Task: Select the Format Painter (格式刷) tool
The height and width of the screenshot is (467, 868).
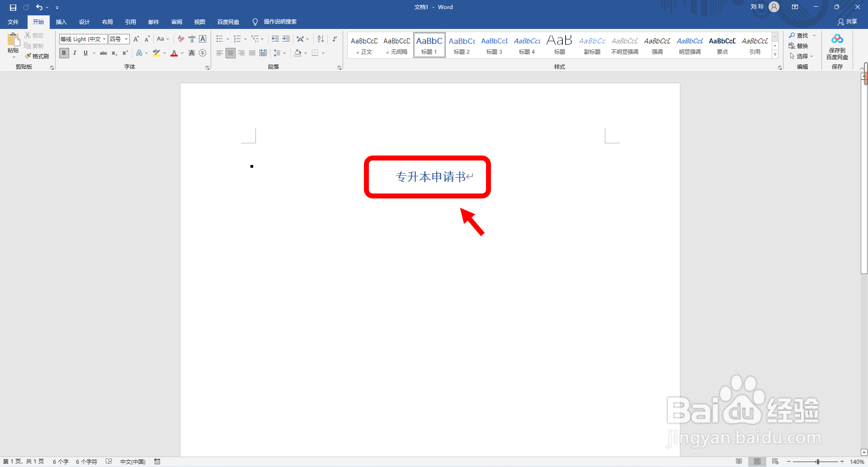Action: pos(37,56)
